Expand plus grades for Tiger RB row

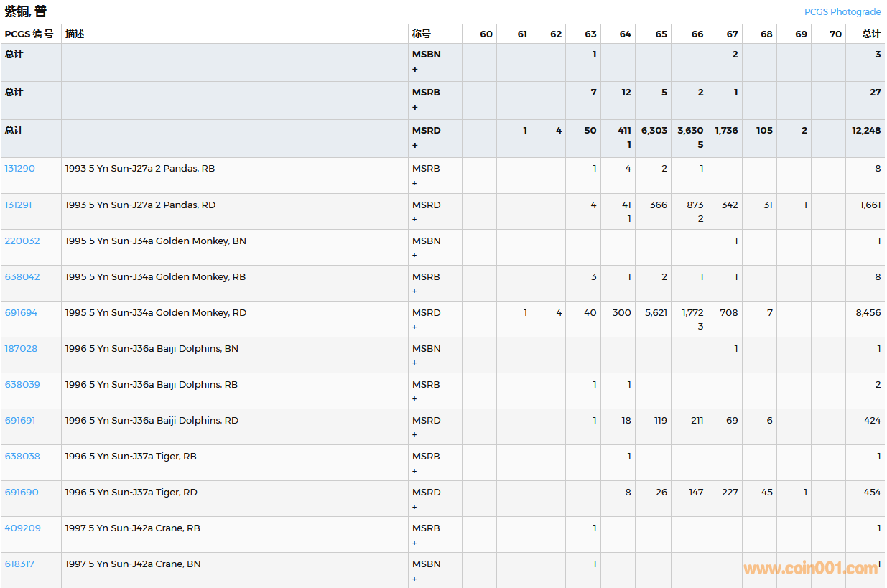tap(414, 471)
